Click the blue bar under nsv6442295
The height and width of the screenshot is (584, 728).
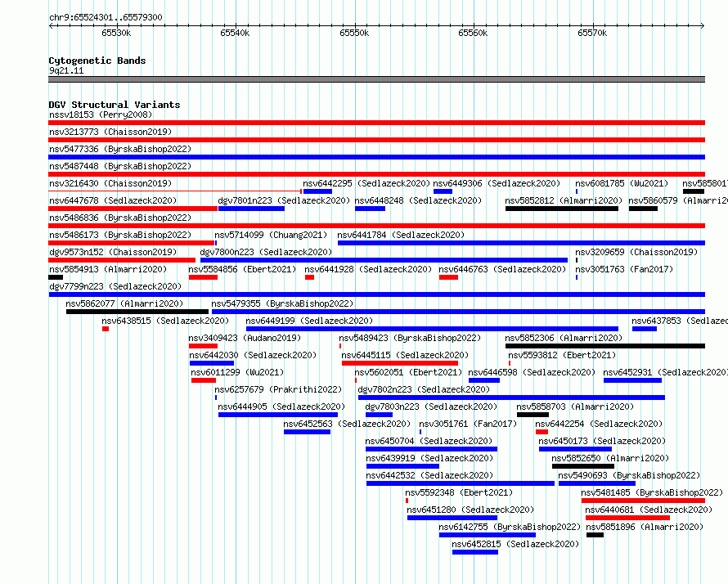tap(317, 191)
